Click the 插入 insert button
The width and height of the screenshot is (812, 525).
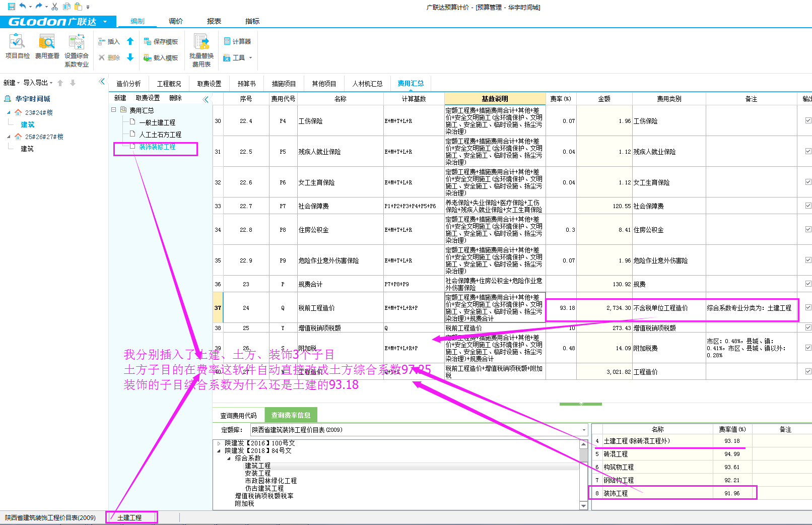click(x=109, y=41)
